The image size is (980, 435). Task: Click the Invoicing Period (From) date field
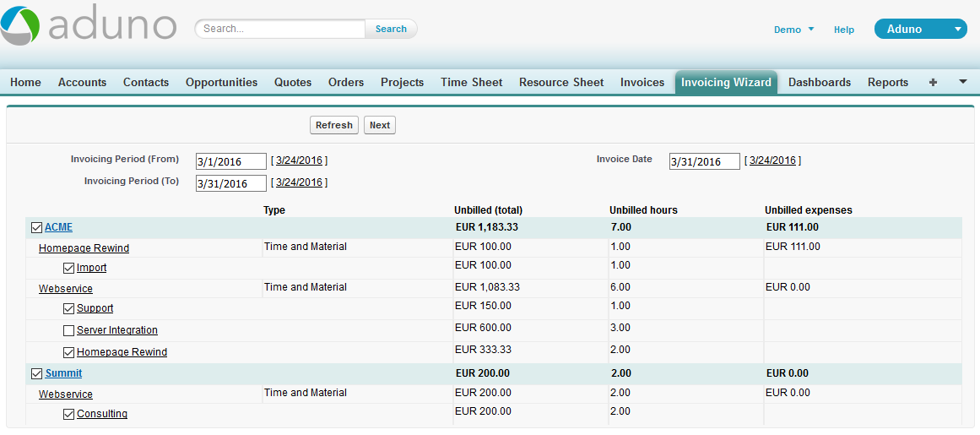[230, 161]
